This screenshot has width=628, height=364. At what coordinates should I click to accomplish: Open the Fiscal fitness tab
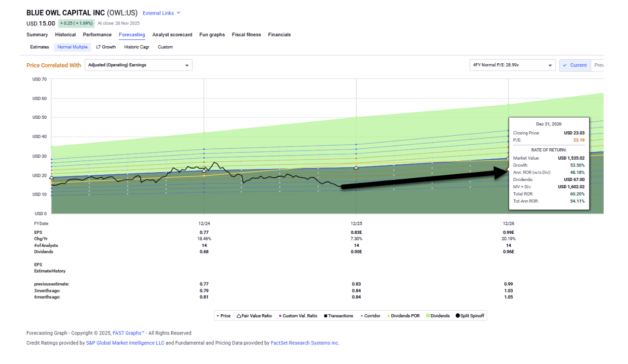click(247, 35)
